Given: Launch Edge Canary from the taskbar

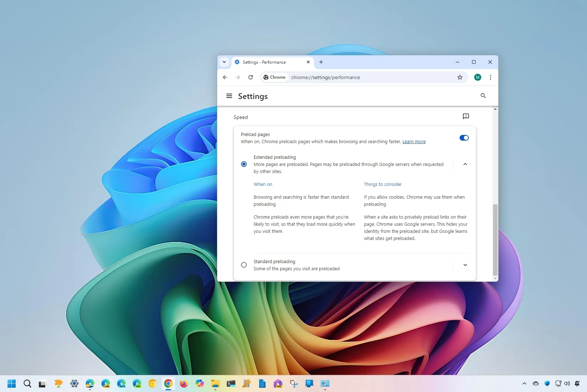Looking at the screenshot, I should click(106, 383).
